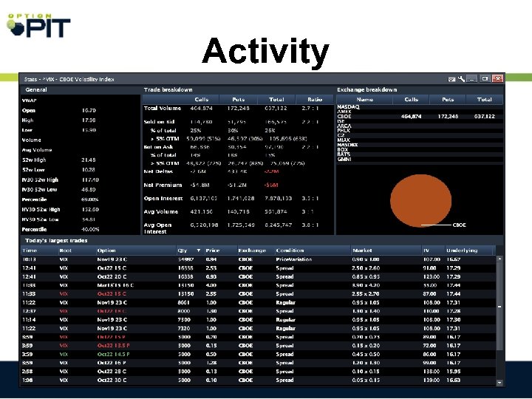The image size is (532, 399).
Task: Click the orange CBOE pie chart
Action: 420,201
